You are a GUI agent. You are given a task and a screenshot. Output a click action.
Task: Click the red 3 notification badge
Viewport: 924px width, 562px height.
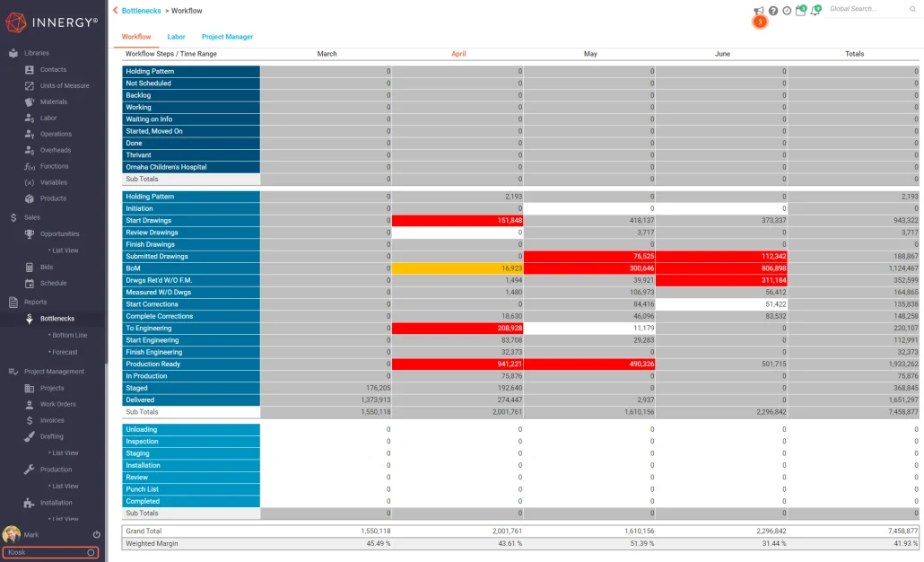[760, 22]
